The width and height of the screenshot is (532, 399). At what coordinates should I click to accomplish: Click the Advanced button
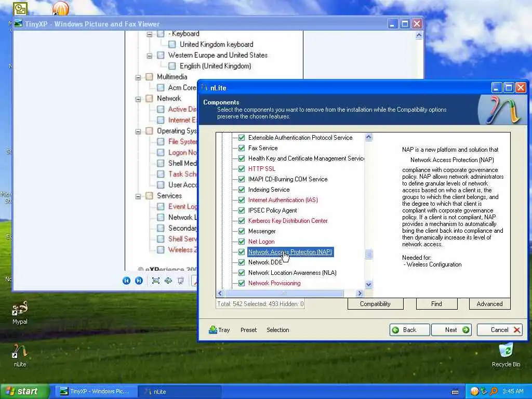[489, 303]
